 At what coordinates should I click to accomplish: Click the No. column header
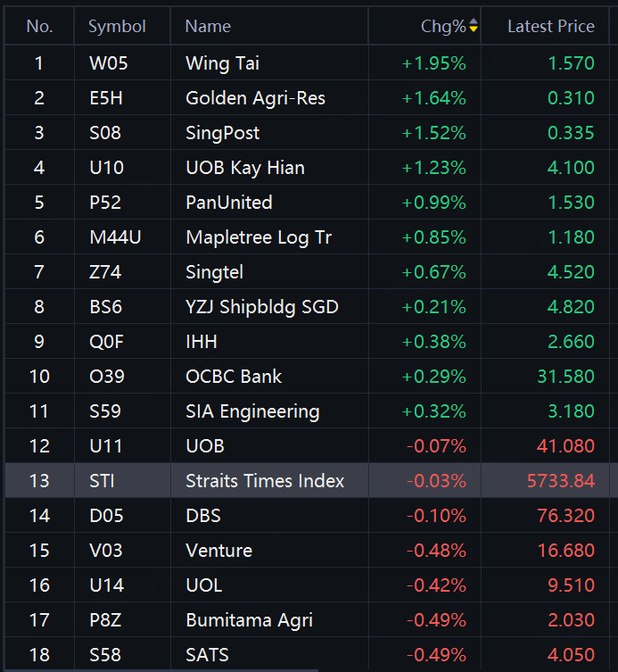39,27
